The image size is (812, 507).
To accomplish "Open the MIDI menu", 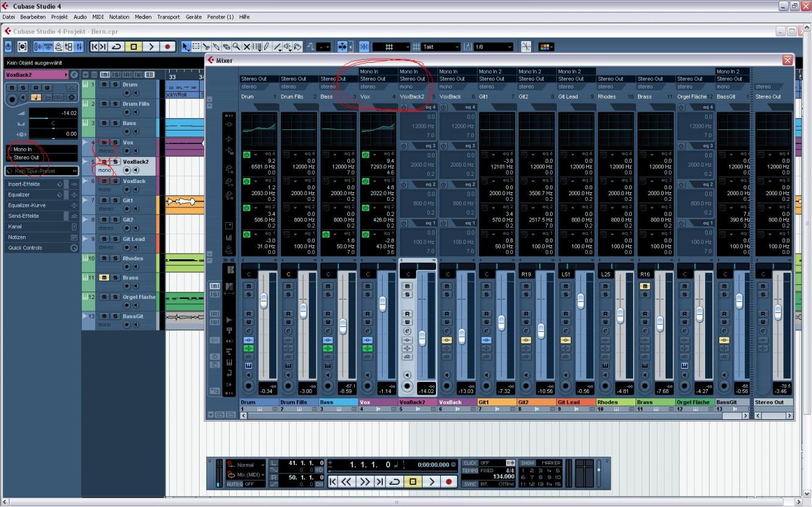I will (x=98, y=17).
